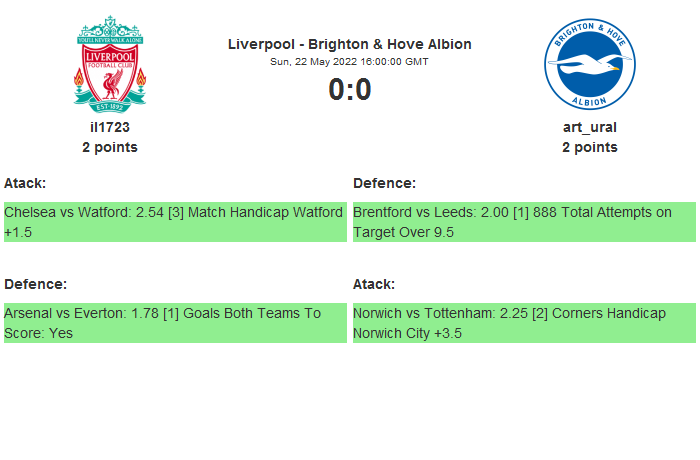Image resolution: width=700 pixels, height=460 pixels.
Task: Click the Defence heading above Brentford bet
Action: 384,183
